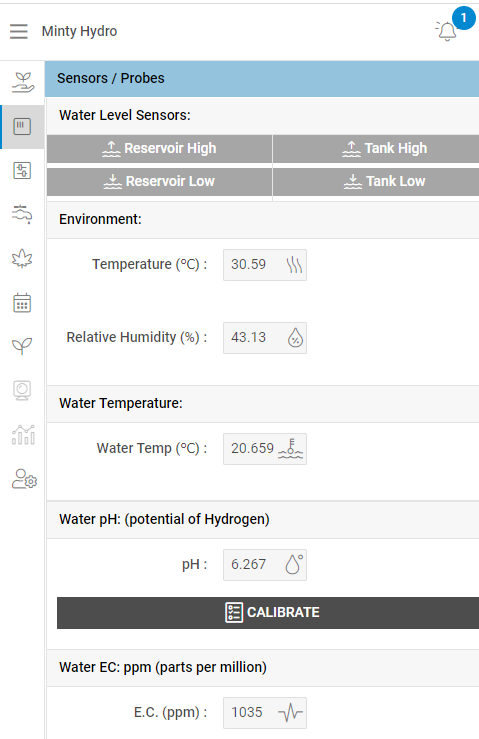Toggle the Tank Low sensor

pos(376,181)
